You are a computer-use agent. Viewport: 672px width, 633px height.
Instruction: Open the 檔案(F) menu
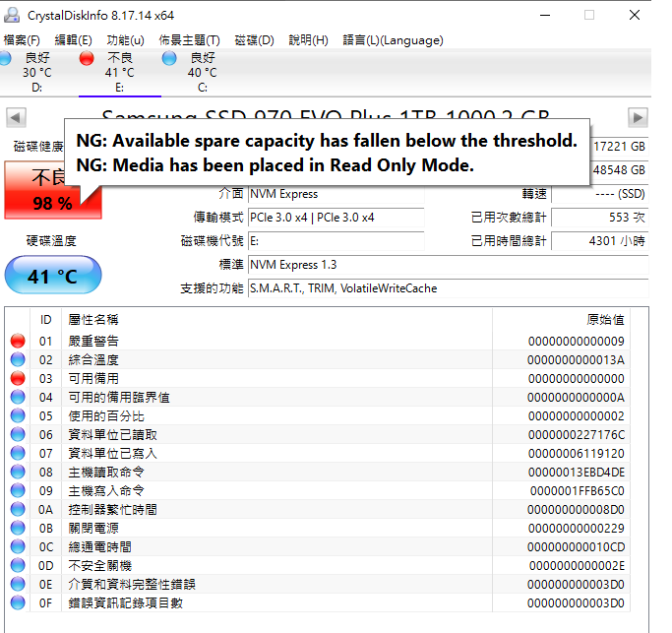coord(22,40)
